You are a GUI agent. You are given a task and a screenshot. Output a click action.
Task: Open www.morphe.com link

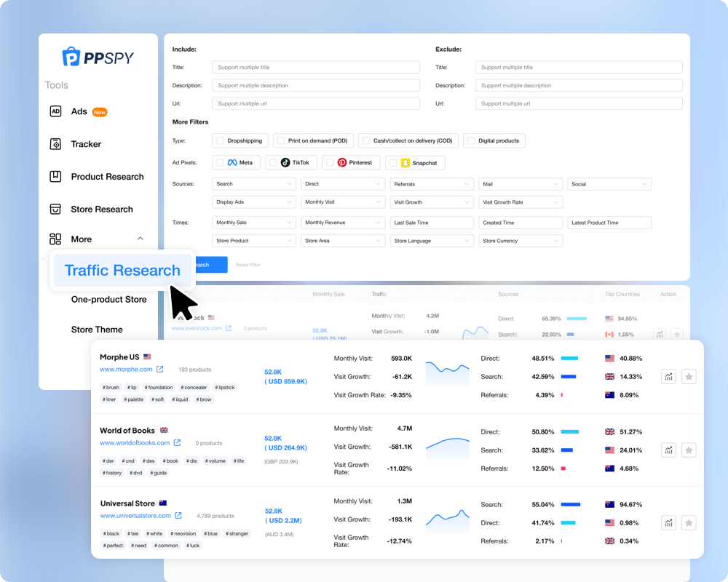click(126, 370)
